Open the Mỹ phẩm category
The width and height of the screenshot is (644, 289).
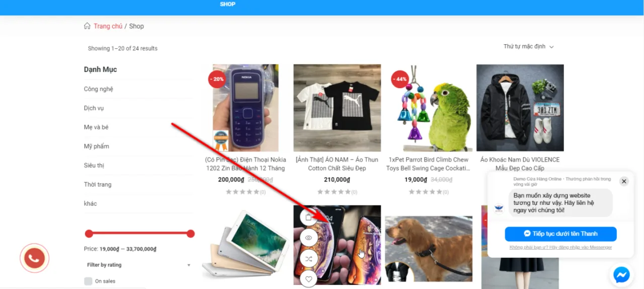click(97, 147)
